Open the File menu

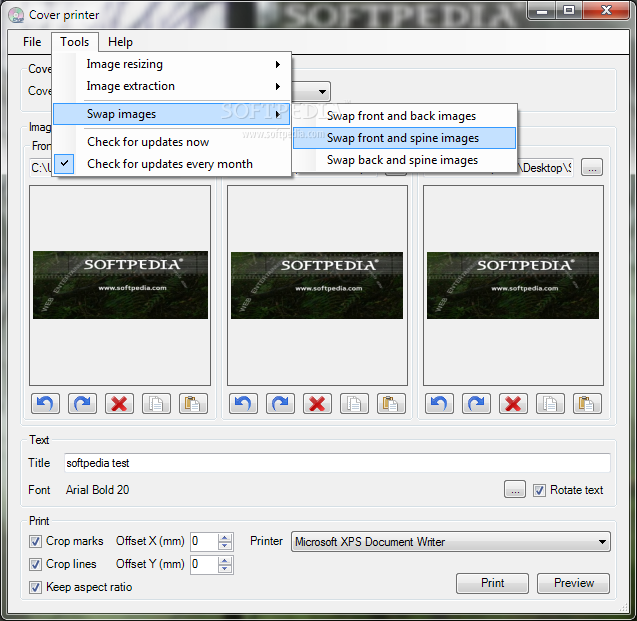32,42
